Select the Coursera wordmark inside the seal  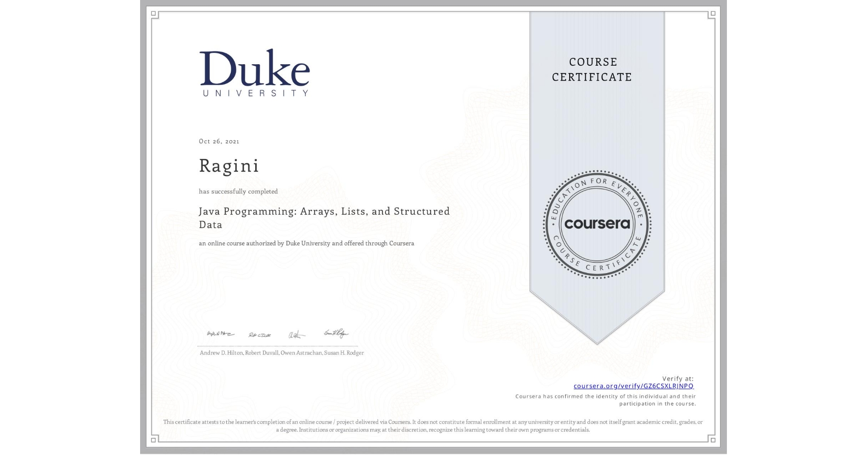click(597, 225)
